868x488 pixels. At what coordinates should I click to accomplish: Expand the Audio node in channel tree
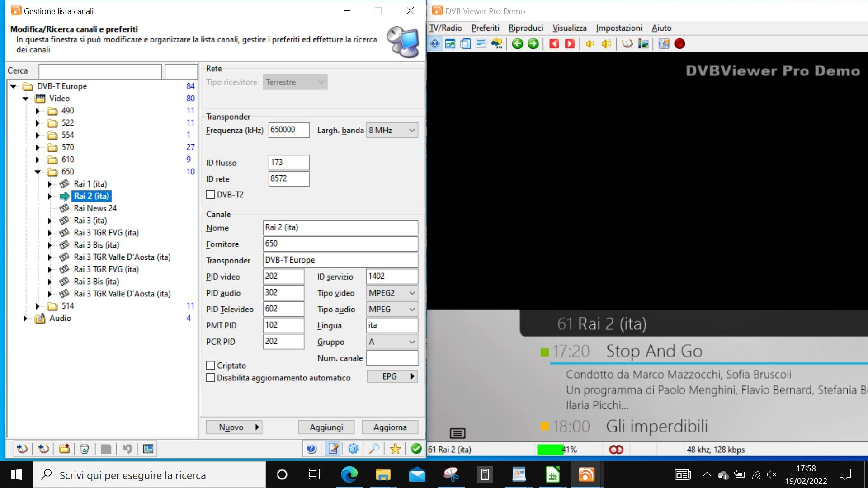pos(26,318)
